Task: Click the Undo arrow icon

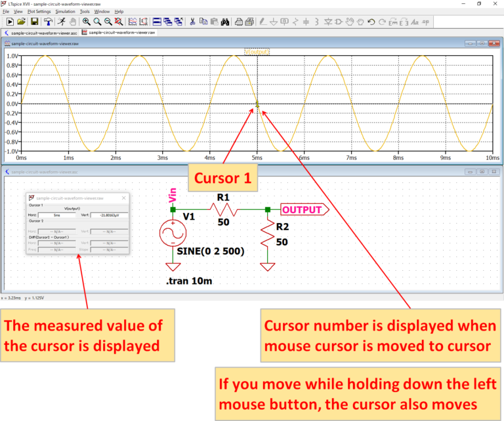Action: pyautogui.click(x=371, y=22)
